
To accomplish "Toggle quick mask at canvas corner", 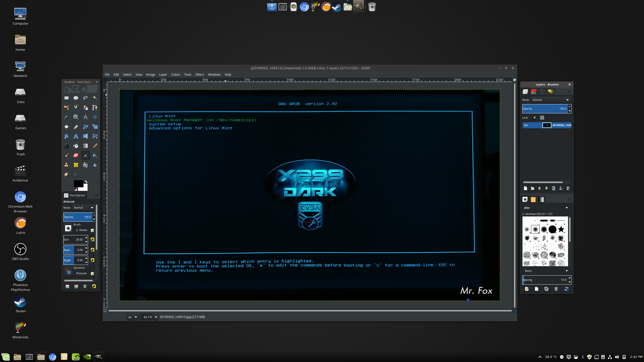I will (x=105, y=311).
